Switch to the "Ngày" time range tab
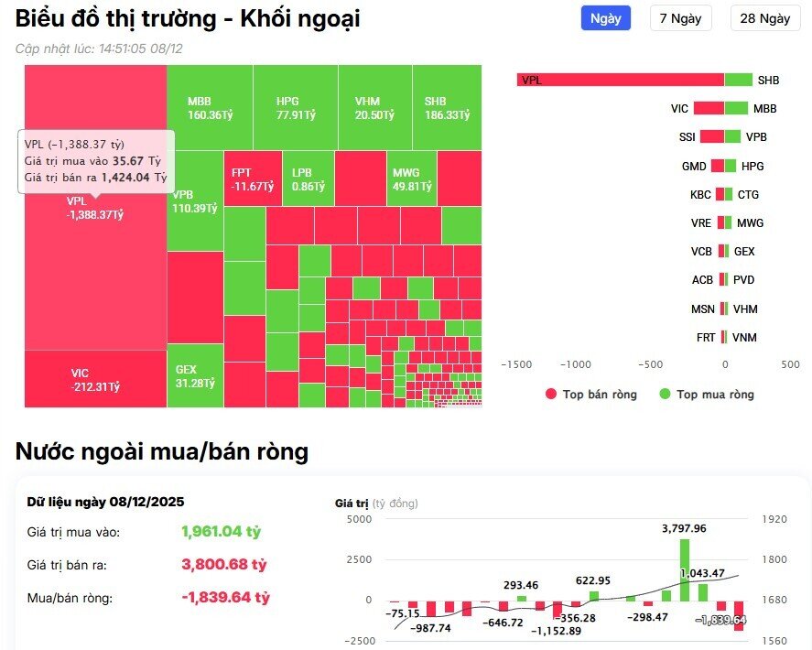Viewport: 812px width, 650px height. pos(604,18)
